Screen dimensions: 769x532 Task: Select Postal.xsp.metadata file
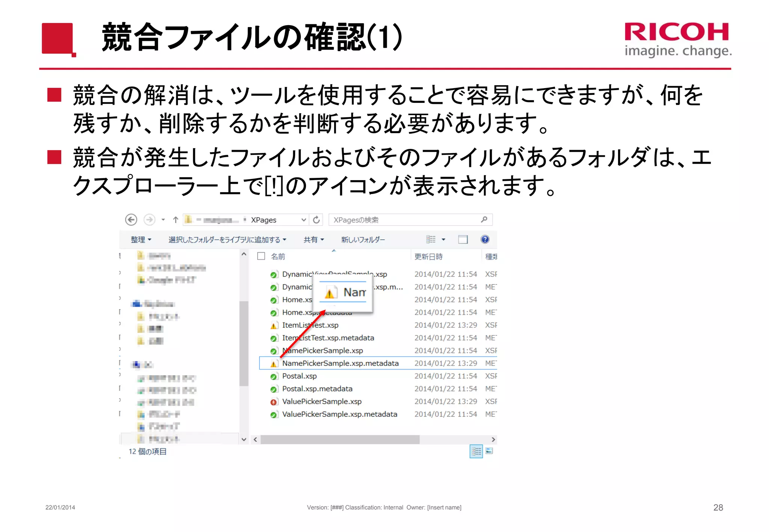point(317,389)
